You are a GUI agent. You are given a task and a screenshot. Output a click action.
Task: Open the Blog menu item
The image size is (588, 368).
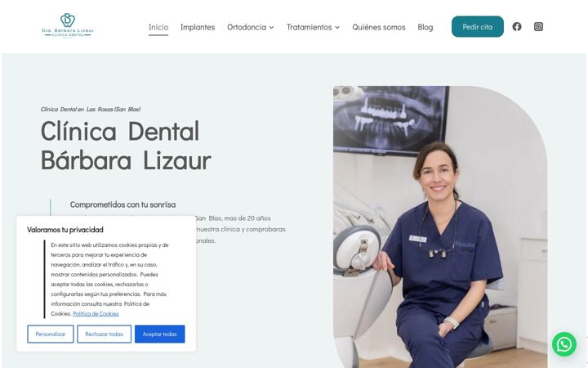[425, 27]
